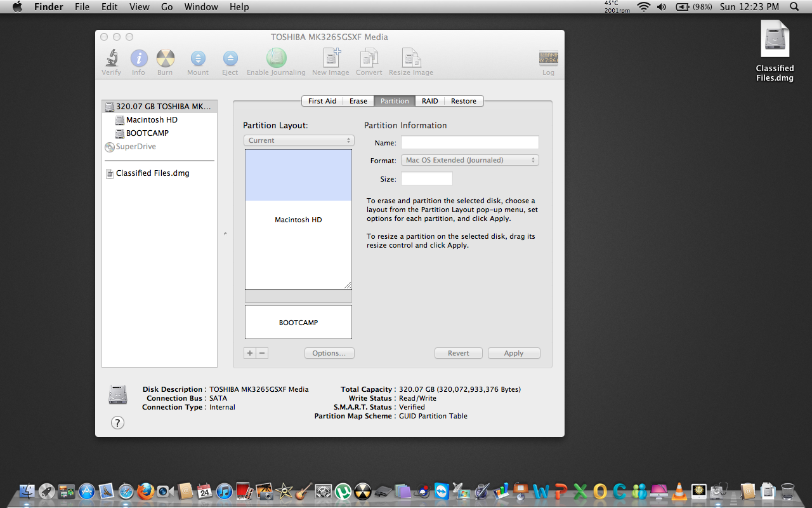Open the Edit menu
The height and width of the screenshot is (508, 812).
point(110,7)
